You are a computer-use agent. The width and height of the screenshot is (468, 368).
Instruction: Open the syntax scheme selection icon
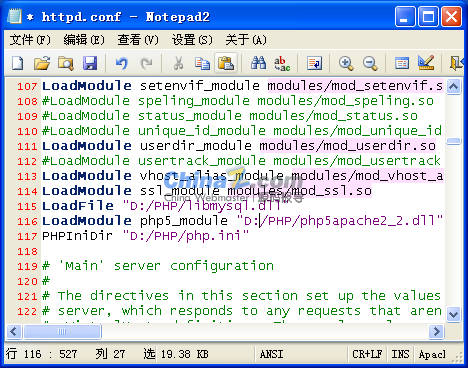[402, 63]
